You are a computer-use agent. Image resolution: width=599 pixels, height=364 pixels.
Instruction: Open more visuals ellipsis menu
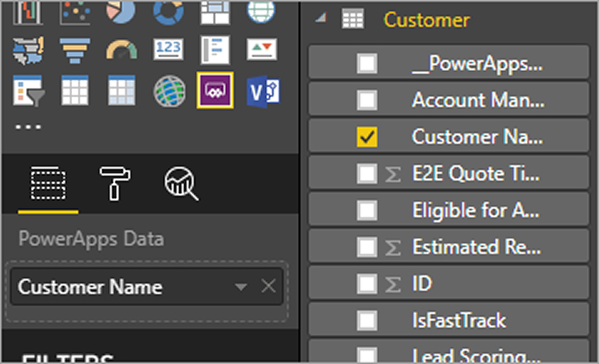(x=28, y=127)
